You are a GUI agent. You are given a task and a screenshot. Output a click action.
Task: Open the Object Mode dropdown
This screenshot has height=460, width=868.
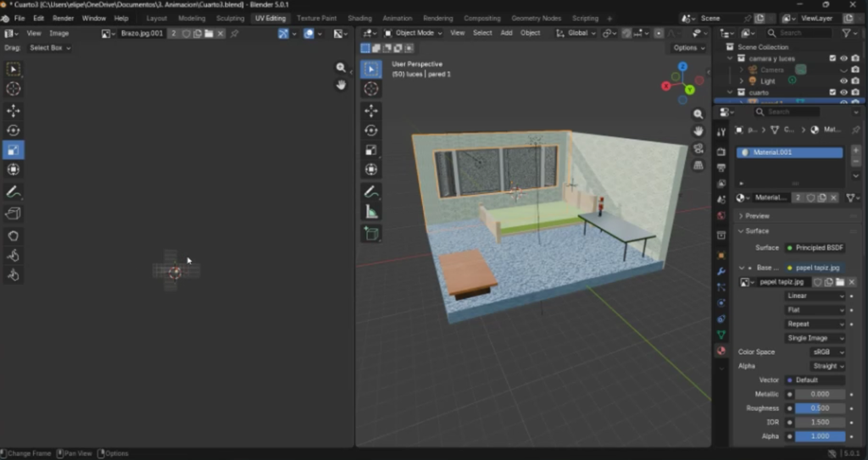point(414,33)
